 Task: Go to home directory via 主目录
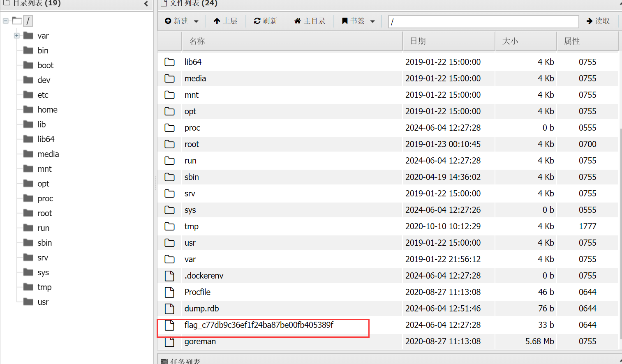(x=310, y=21)
